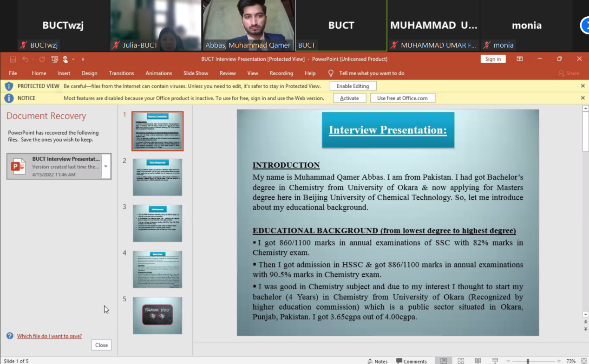
Task: Click the 'Interview Presentation:' title on slide
Action: coord(388,130)
